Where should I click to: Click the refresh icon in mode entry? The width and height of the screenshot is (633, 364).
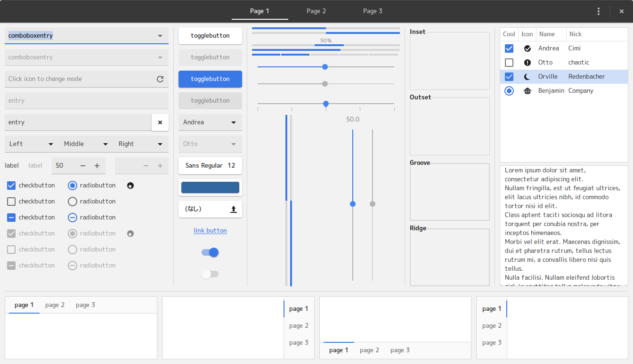click(x=160, y=79)
